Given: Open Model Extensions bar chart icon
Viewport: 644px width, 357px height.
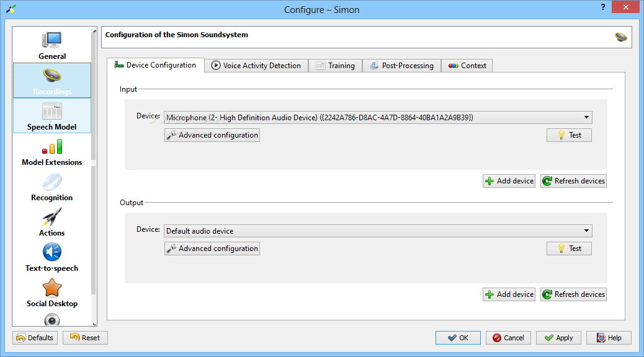Looking at the screenshot, I should tap(51, 146).
